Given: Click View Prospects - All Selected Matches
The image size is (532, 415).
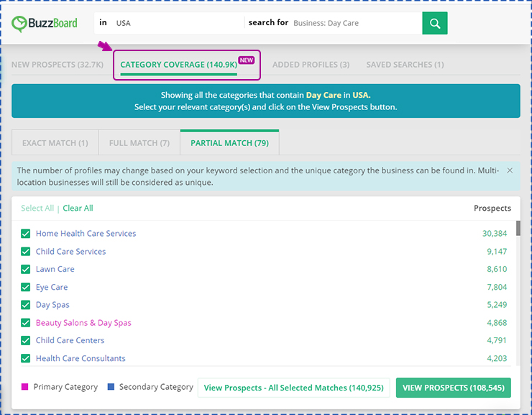Looking at the screenshot, I should point(293,388).
